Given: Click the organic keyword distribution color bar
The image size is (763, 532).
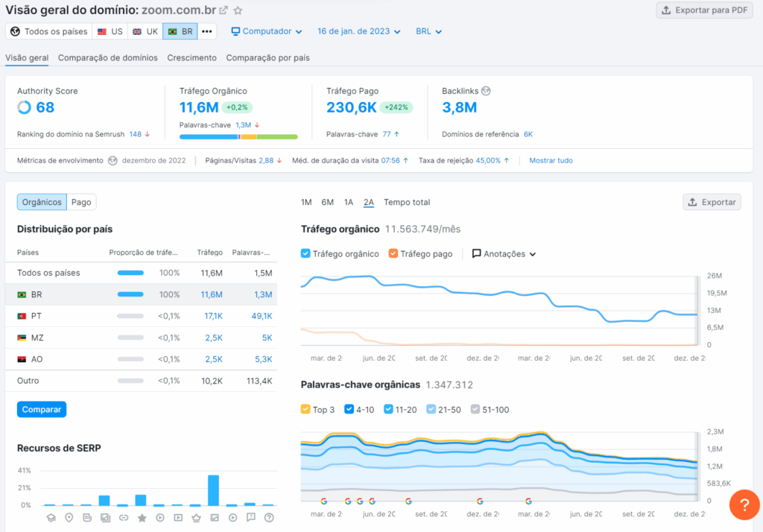Looking at the screenshot, I should click(238, 137).
